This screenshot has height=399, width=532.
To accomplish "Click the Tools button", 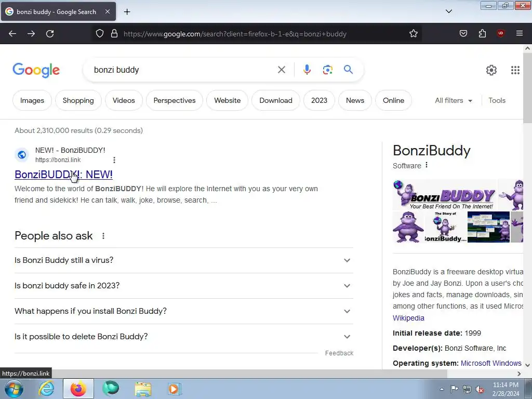I will point(497,100).
